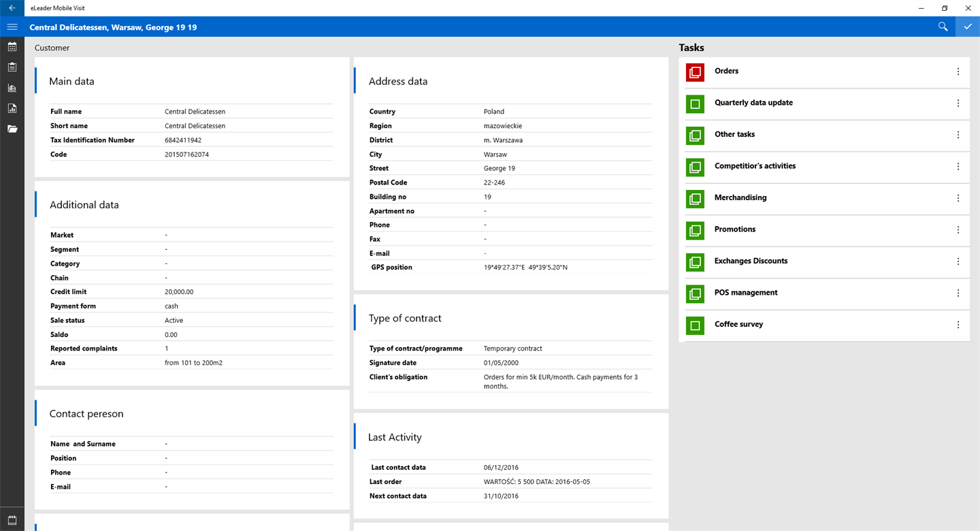Toggle the Quarterly data update task box
Image resolution: width=980 pixels, height=531 pixels.
point(695,103)
